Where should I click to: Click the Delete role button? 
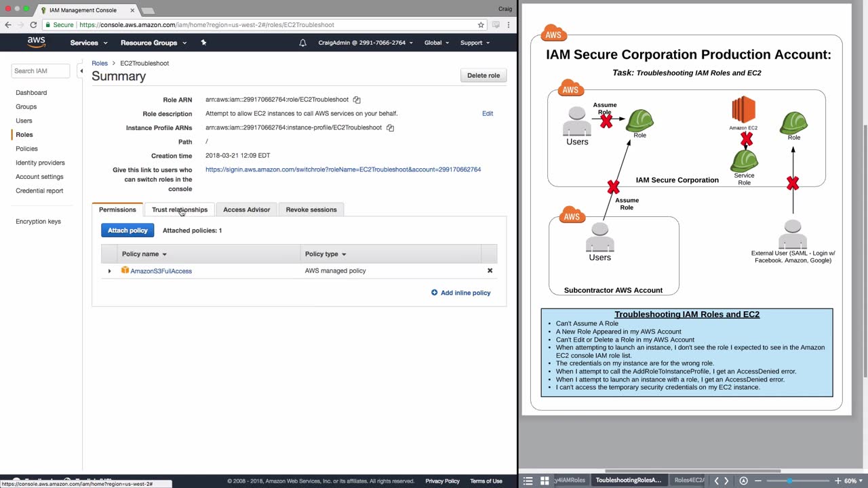484,75
